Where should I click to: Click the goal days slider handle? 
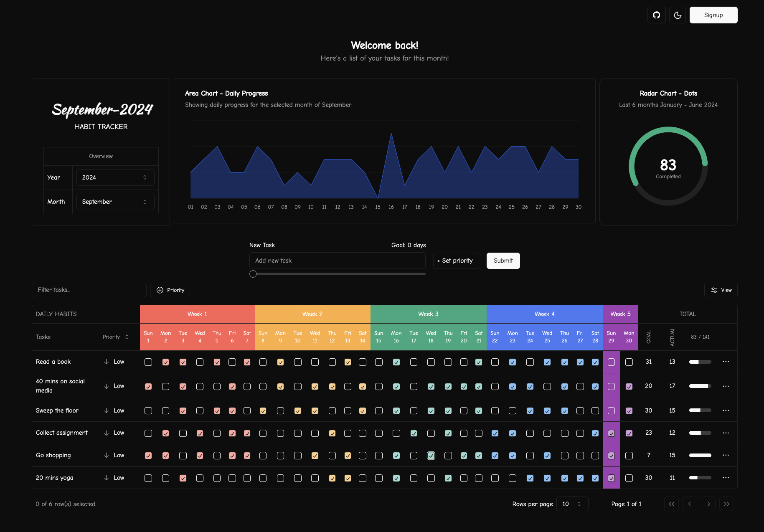pos(253,274)
